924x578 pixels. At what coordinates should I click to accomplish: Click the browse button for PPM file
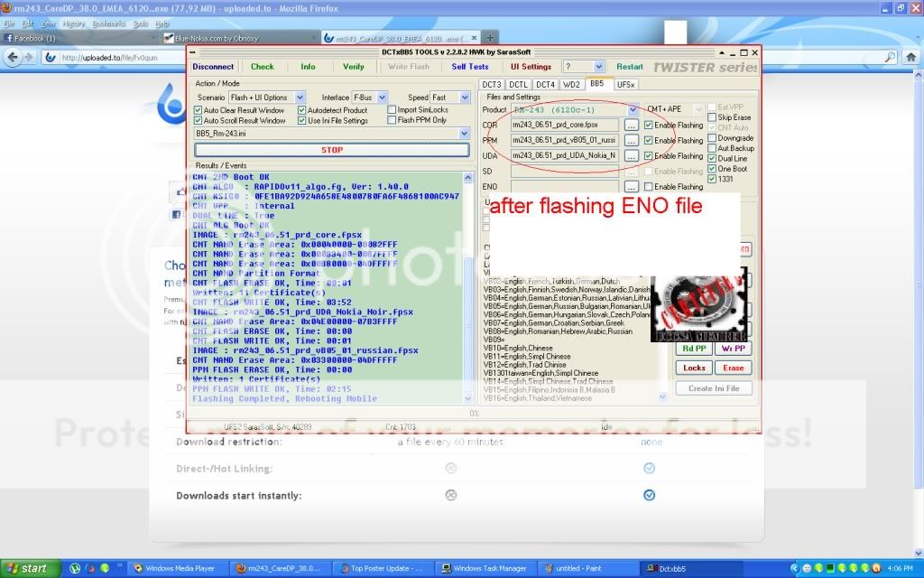tap(632, 140)
